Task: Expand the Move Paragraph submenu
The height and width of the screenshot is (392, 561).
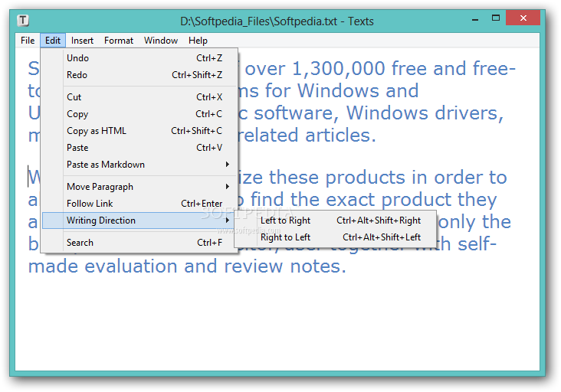Action: (139, 187)
